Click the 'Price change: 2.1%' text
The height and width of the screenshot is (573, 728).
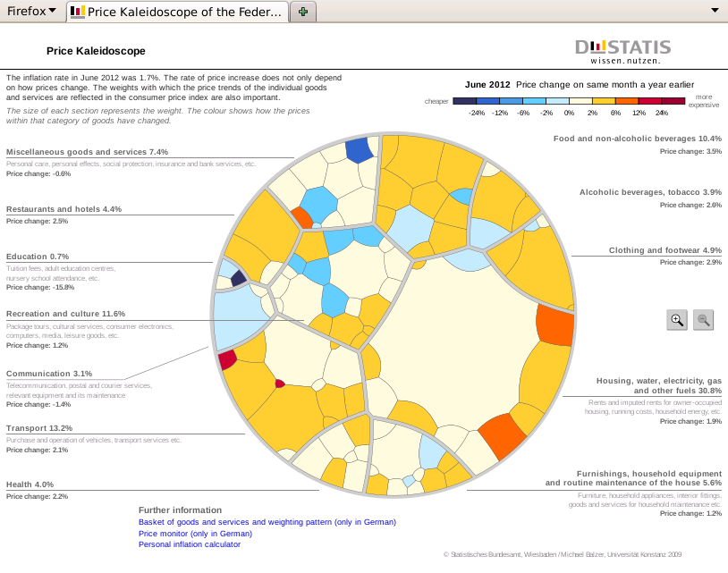[x=38, y=450]
